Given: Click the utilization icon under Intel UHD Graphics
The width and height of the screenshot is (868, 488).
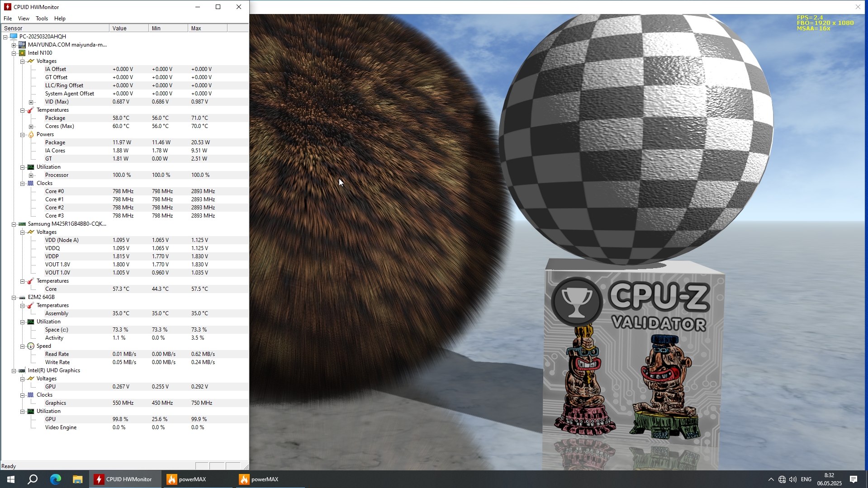Looking at the screenshot, I should (31, 411).
